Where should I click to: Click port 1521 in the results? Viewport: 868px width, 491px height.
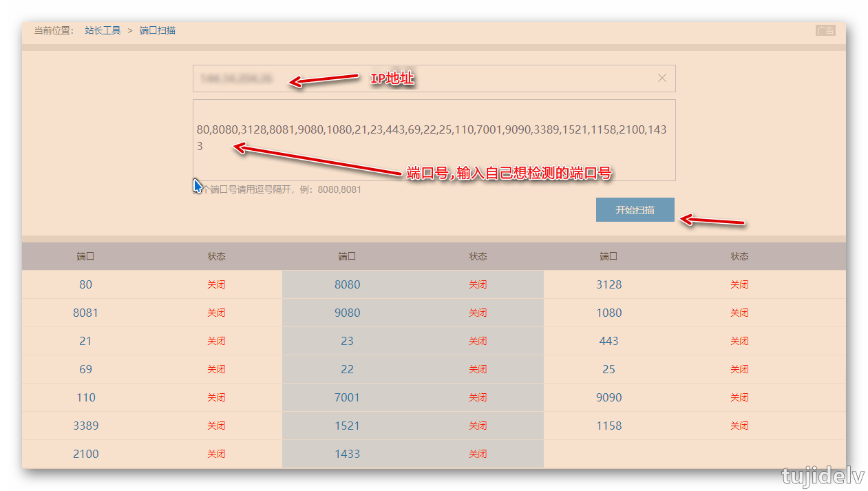[347, 426]
